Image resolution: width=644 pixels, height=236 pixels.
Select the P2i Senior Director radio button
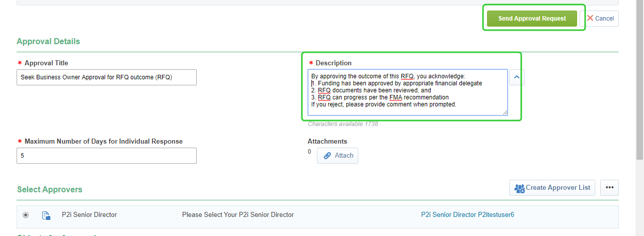[26, 215]
